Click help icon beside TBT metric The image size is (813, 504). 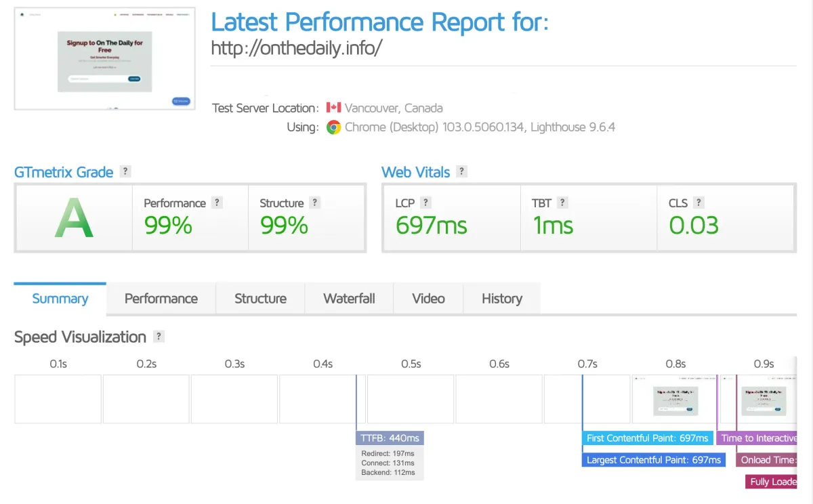[x=562, y=203]
